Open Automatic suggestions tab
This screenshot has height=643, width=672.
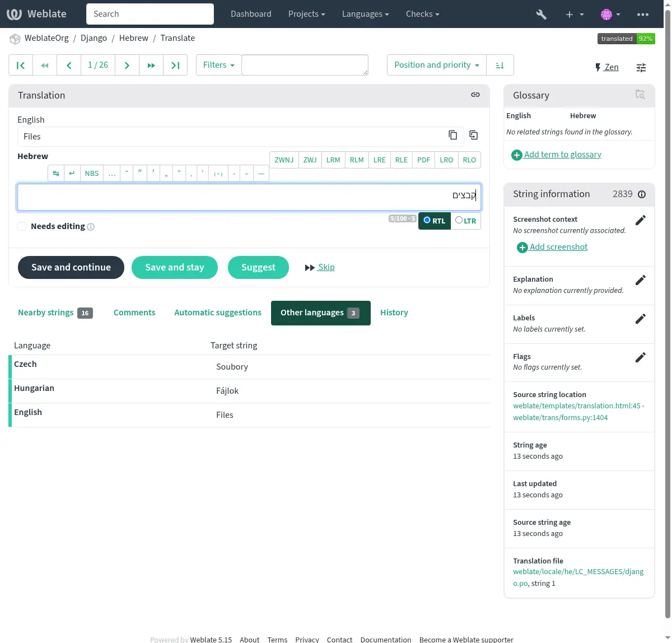(218, 313)
